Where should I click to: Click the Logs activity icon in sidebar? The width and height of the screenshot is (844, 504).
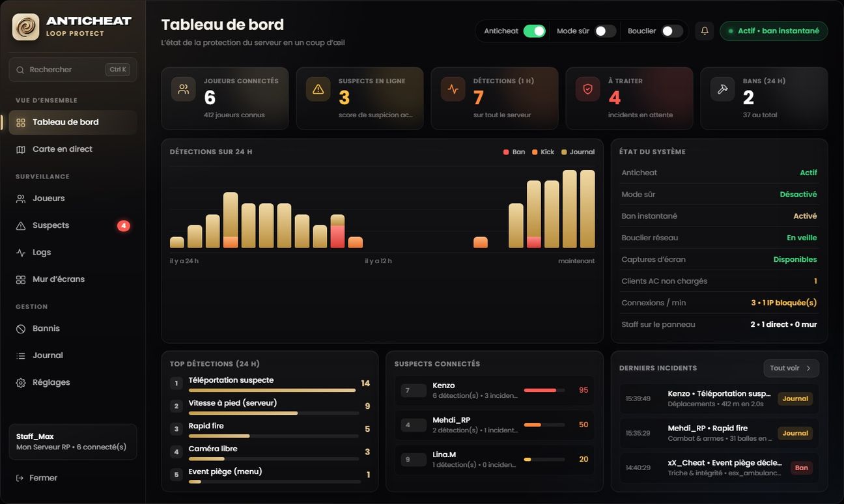(x=21, y=253)
